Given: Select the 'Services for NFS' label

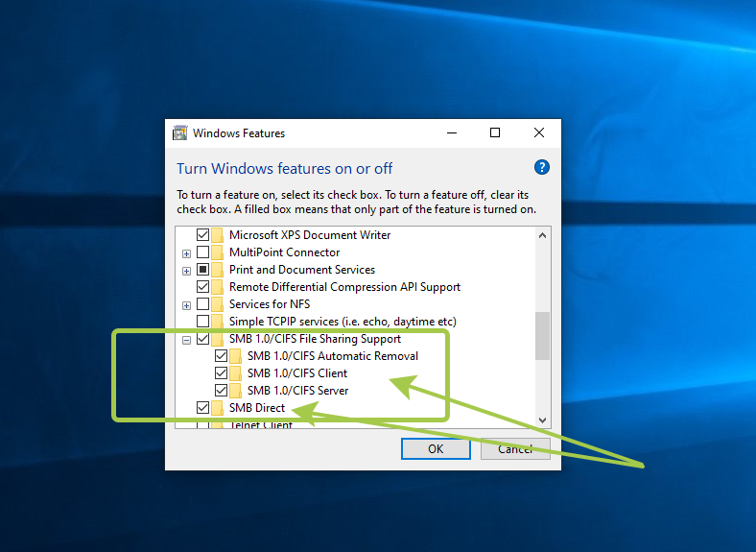Looking at the screenshot, I should [270, 304].
